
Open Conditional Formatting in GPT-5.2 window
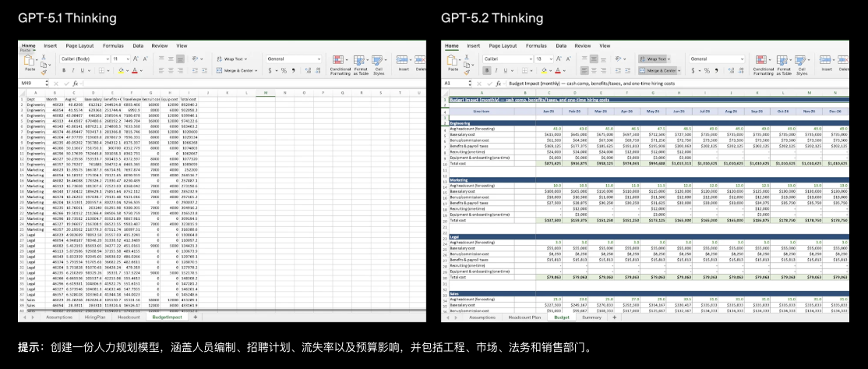[763, 66]
